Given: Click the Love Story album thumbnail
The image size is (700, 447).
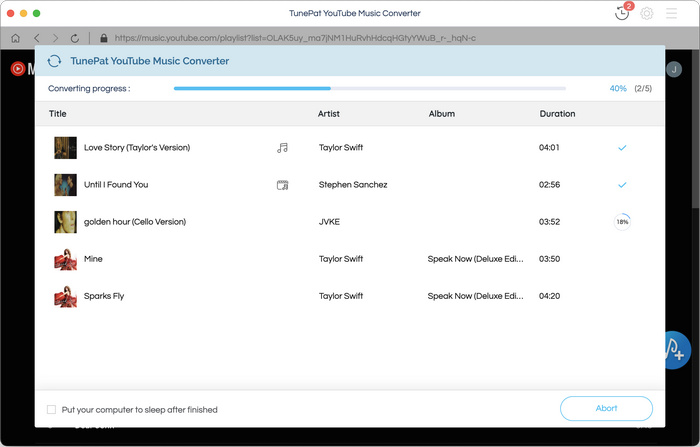Looking at the screenshot, I should tap(65, 148).
